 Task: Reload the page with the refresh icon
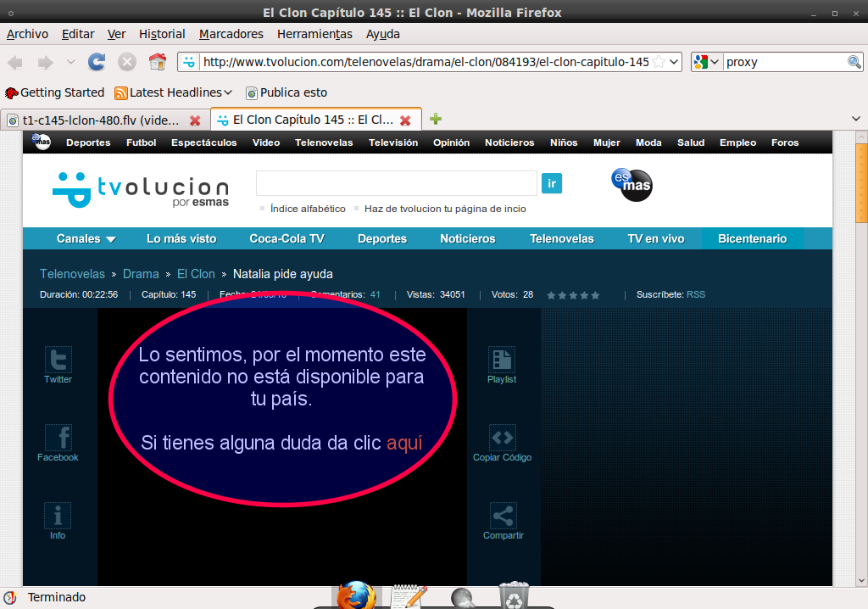[97, 62]
